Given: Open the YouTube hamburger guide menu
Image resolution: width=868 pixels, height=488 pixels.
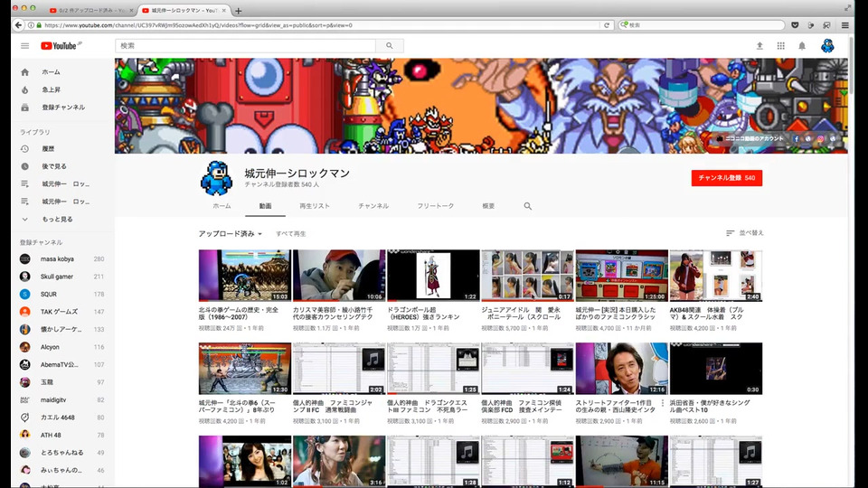Looking at the screenshot, I should [x=25, y=46].
